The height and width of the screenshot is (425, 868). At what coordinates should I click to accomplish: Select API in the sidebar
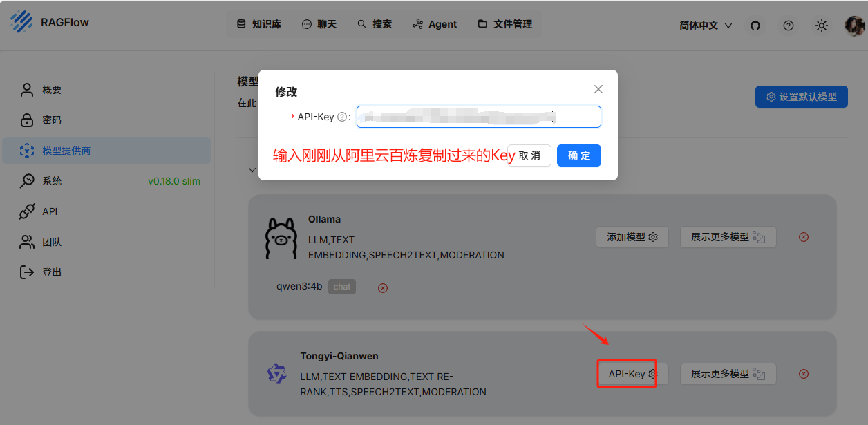107,211
